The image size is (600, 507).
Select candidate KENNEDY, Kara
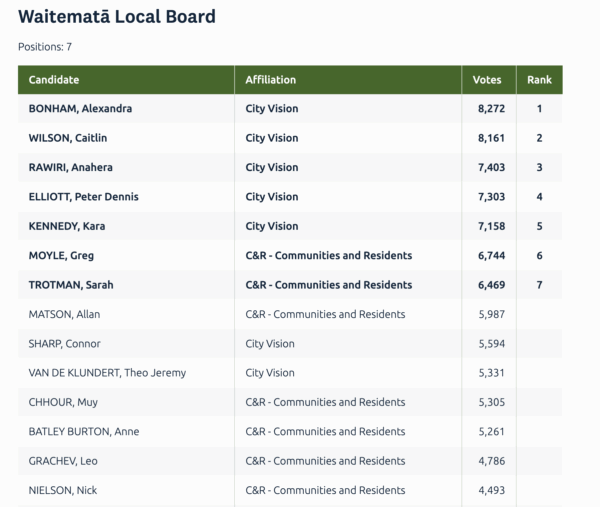point(67,226)
